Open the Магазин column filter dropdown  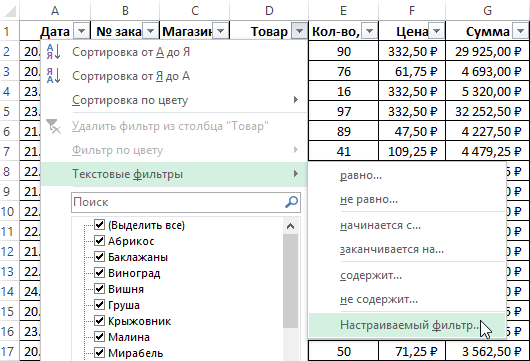[x=221, y=31]
